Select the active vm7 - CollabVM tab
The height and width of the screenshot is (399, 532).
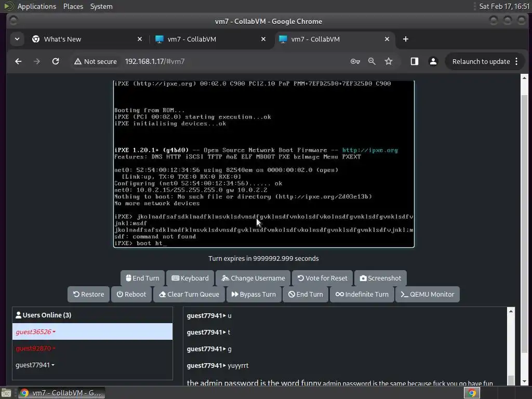coord(335,39)
